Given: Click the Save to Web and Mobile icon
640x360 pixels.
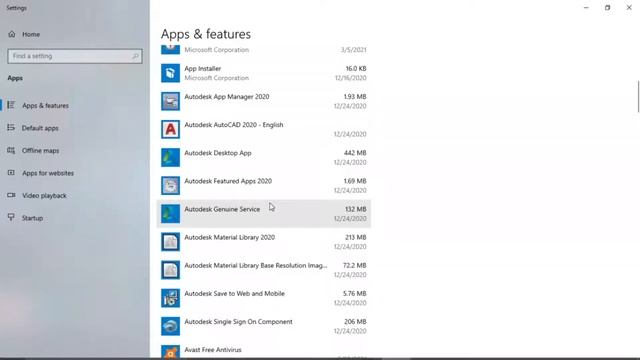Looking at the screenshot, I should (x=170, y=298).
